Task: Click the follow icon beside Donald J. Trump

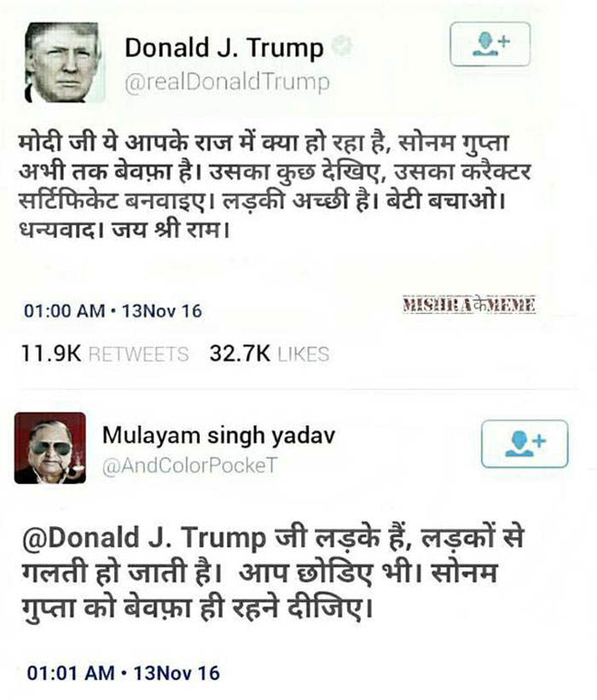Action: [490, 44]
